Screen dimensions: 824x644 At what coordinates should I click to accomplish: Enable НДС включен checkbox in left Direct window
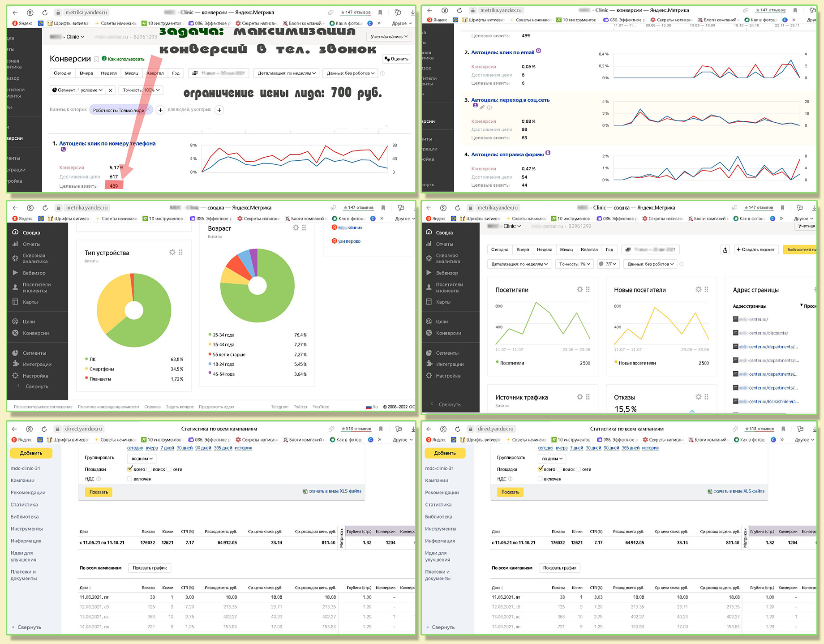tap(129, 479)
